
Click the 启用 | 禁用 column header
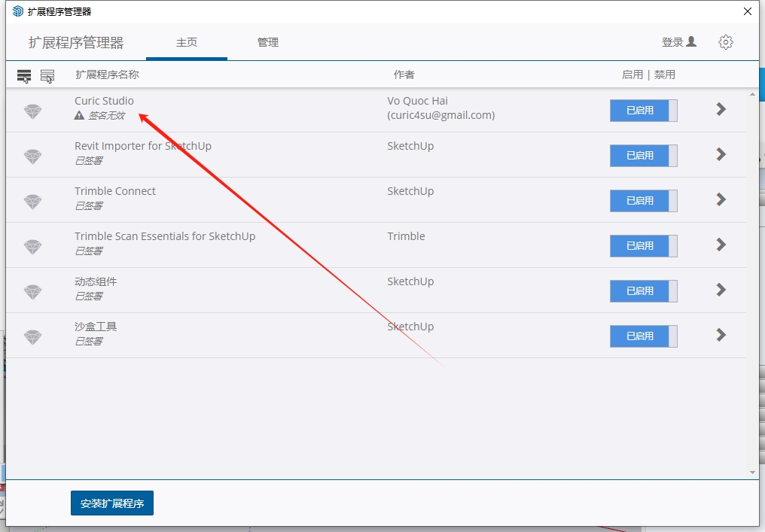click(648, 74)
